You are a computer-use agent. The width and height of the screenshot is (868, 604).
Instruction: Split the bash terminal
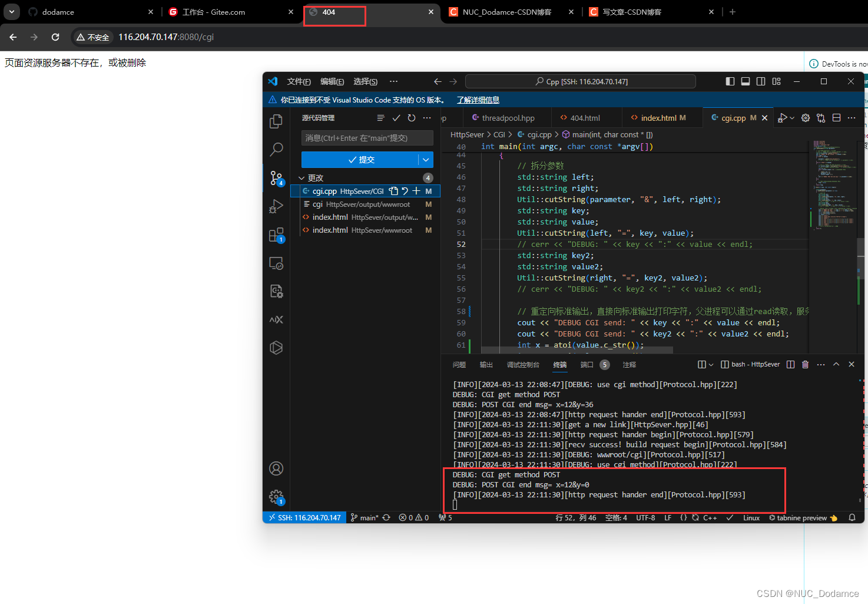[790, 364]
